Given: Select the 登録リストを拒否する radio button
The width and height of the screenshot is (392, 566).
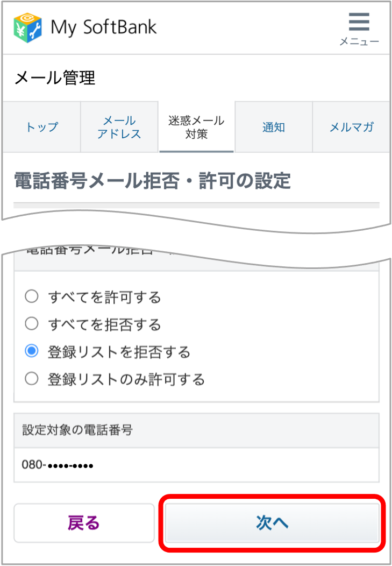Looking at the screenshot, I should tap(32, 352).
